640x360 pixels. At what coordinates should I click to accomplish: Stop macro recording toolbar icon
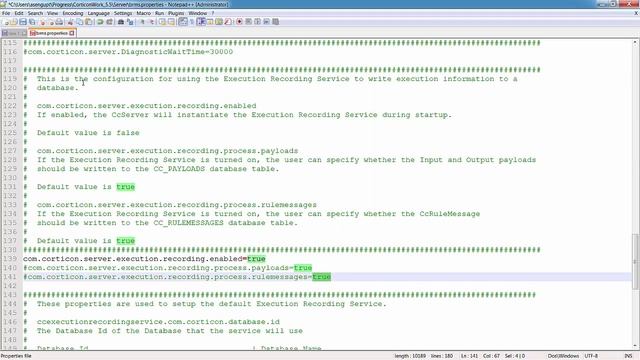pyautogui.click(x=248, y=22)
